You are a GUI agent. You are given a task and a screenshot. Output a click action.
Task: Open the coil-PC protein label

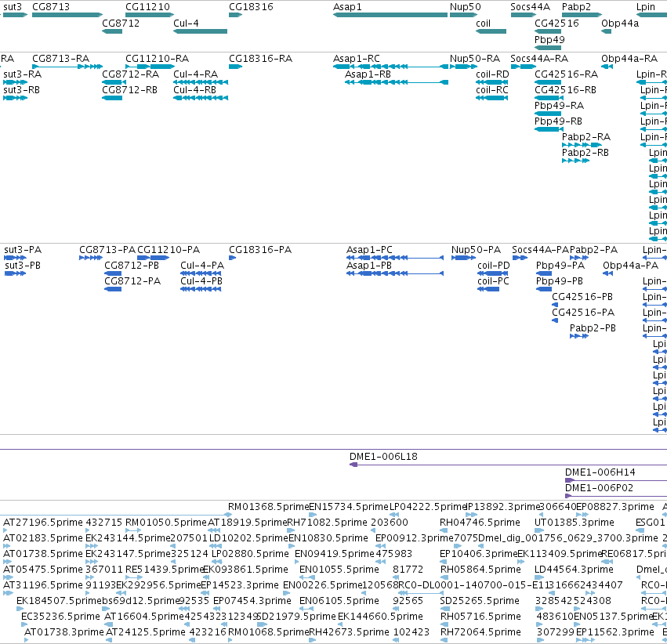pos(493,281)
